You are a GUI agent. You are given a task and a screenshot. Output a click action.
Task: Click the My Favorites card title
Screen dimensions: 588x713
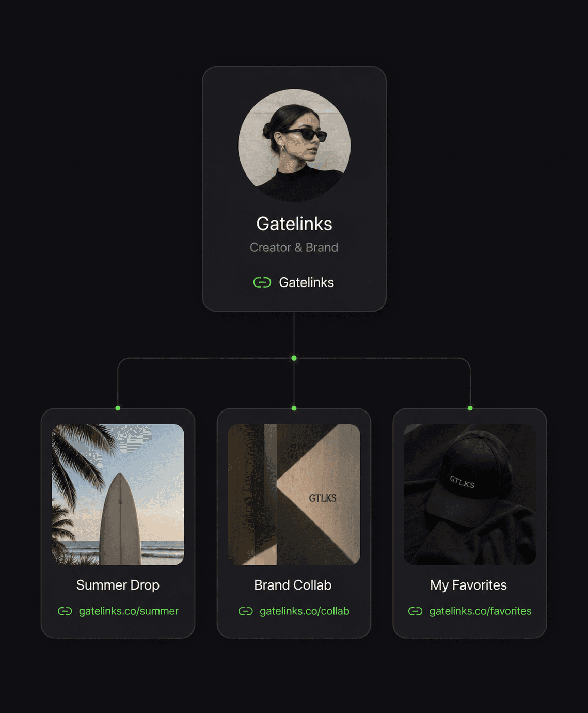(x=468, y=585)
